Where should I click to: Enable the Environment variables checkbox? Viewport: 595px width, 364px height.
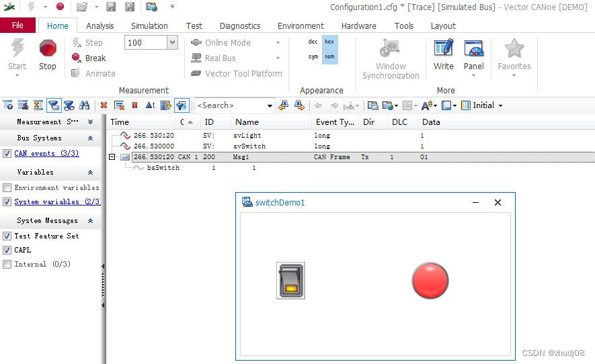pos(7,187)
